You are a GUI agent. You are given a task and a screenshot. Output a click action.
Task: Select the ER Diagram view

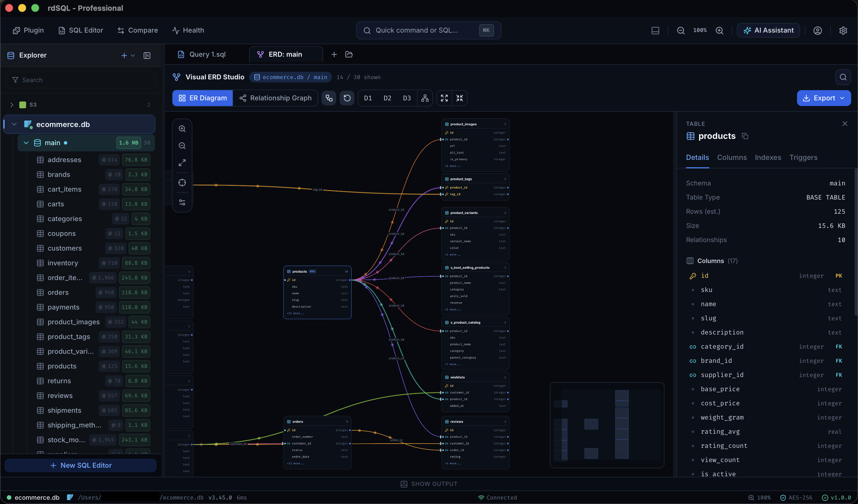[x=203, y=98]
